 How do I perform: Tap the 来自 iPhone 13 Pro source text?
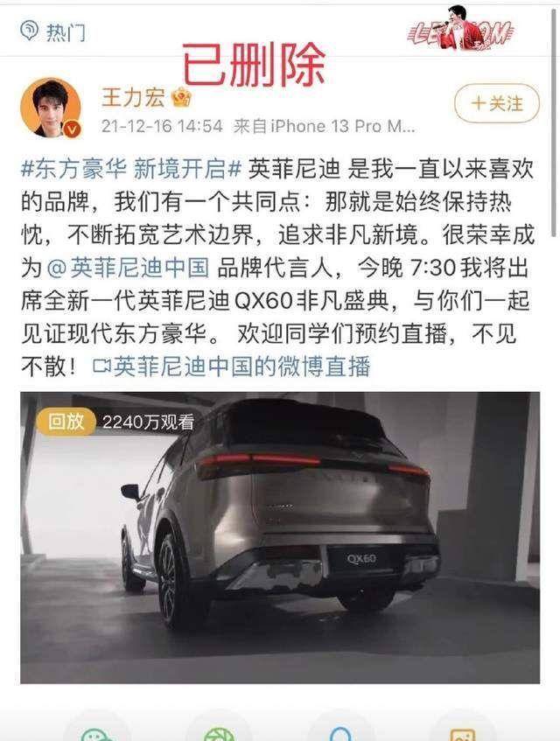point(324,126)
